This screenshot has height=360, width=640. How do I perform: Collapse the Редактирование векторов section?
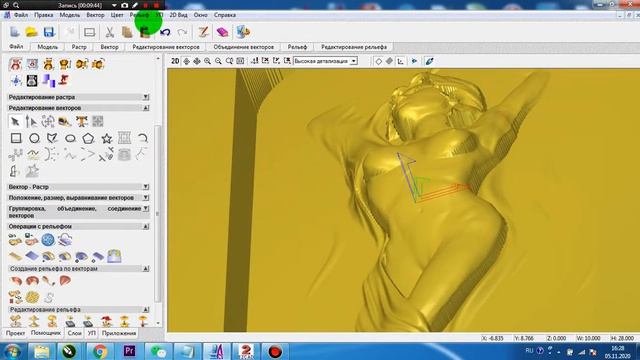point(146,108)
